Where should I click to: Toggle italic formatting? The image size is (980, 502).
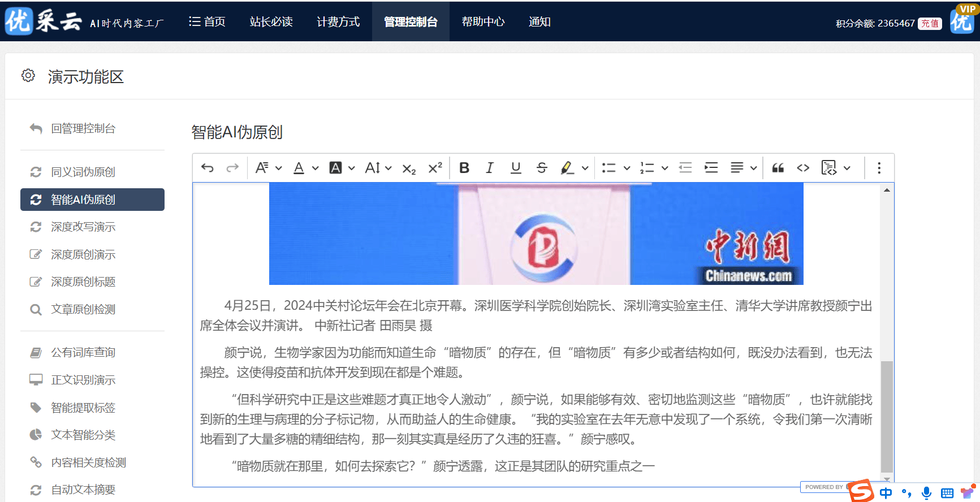point(490,168)
